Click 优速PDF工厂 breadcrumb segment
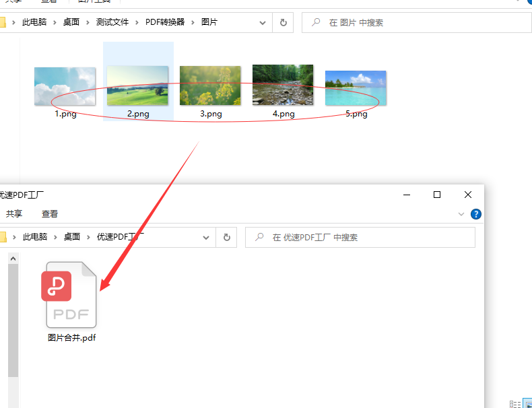 pyautogui.click(x=121, y=237)
